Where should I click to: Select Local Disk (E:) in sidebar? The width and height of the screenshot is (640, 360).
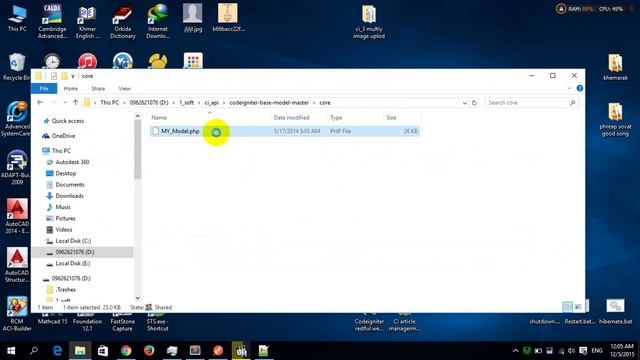tap(73, 263)
